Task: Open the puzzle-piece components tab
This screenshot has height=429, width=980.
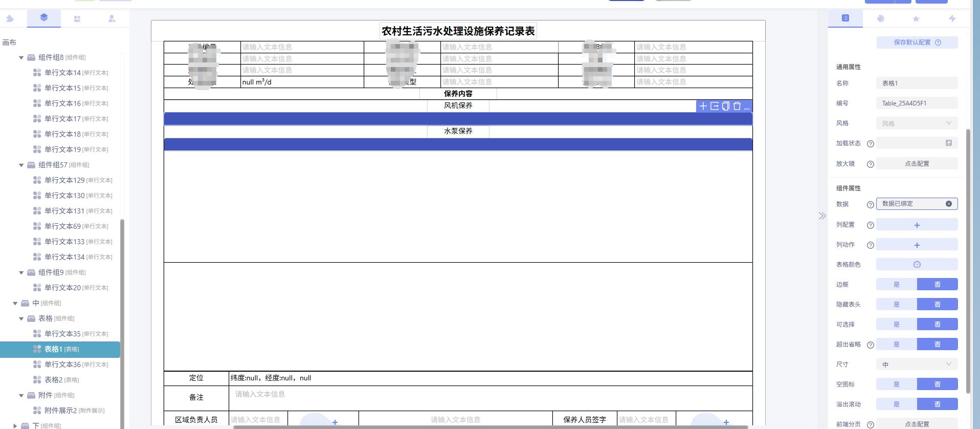Action: coord(10,19)
